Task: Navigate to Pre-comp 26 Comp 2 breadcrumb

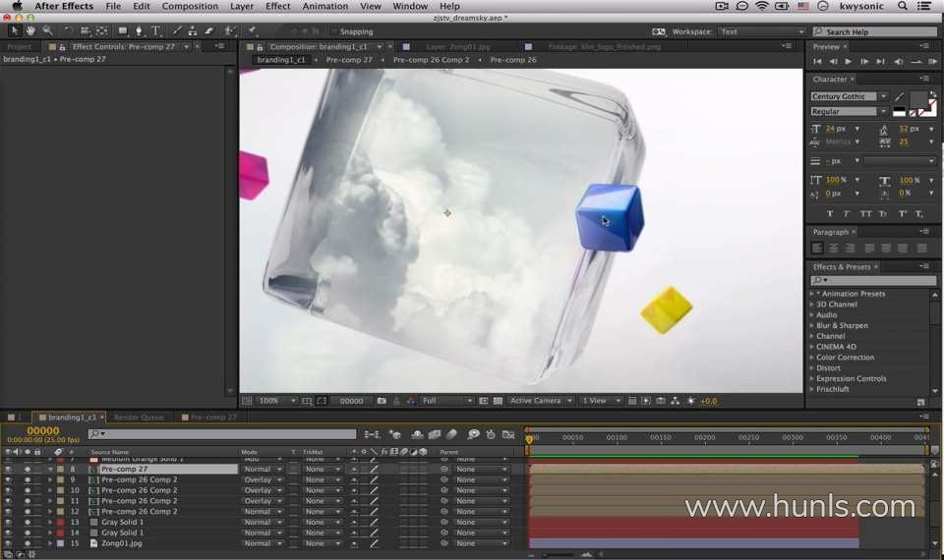Action: (x=431, y=60)
